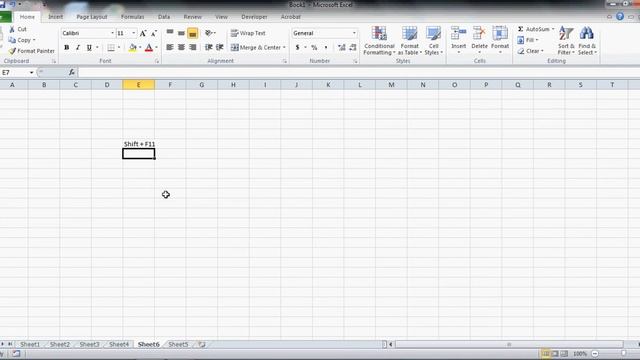This screenshot has height=360, width=640.
Task: Click the Decrease Decimal icon
Action: [353, 47]
